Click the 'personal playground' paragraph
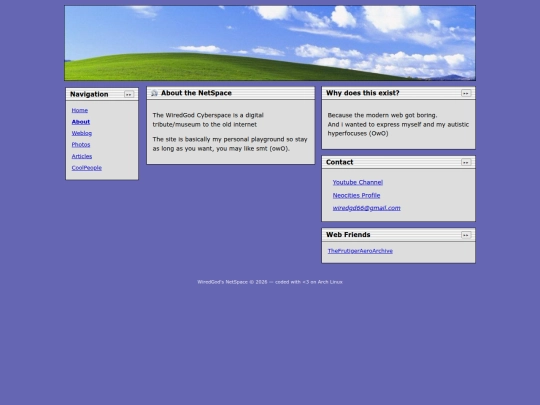The width and height of the screenshot is (540, 405). (x=230, y=144)
